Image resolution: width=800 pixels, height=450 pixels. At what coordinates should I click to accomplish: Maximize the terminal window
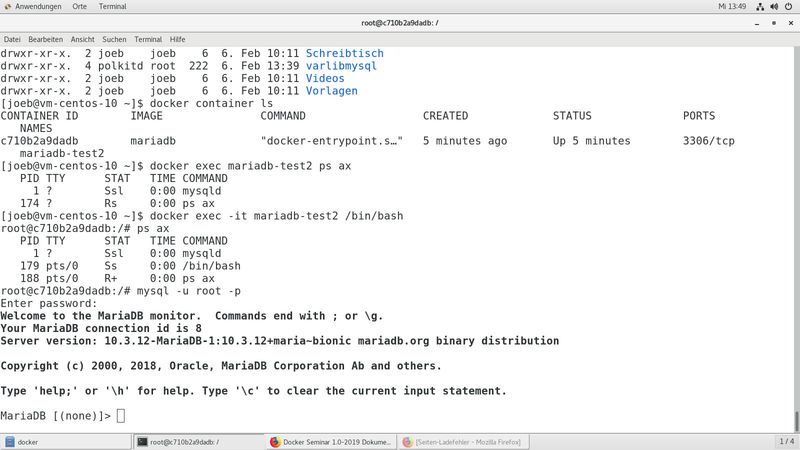tap(773, 22)
